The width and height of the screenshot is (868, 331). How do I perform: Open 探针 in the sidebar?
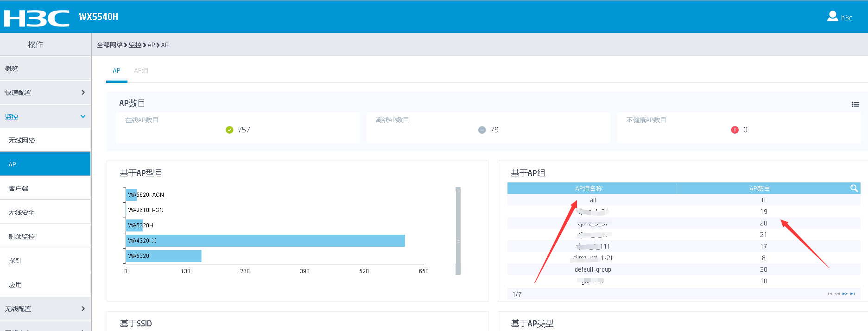(45, 260)
